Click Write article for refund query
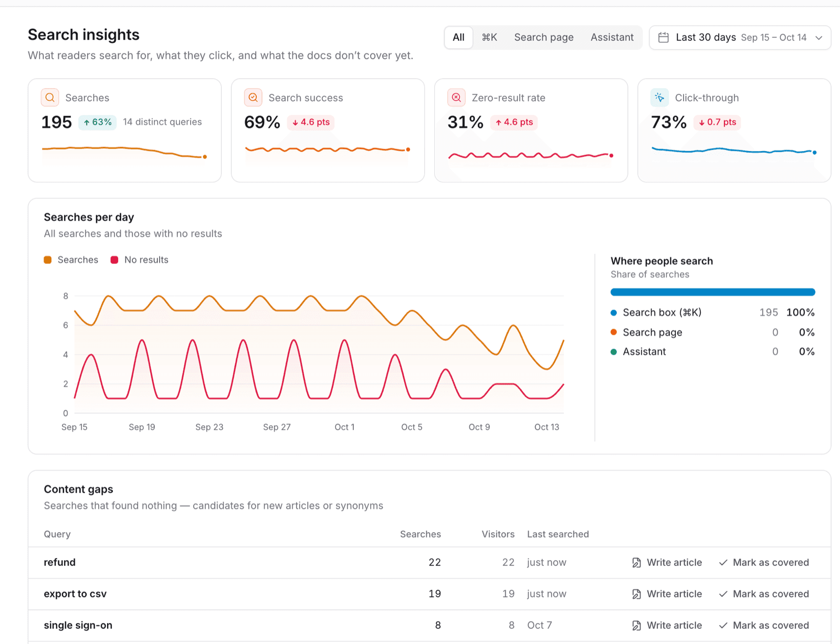Image resolution: width=840 pixels, height=644 pixels. click(667, 563)
